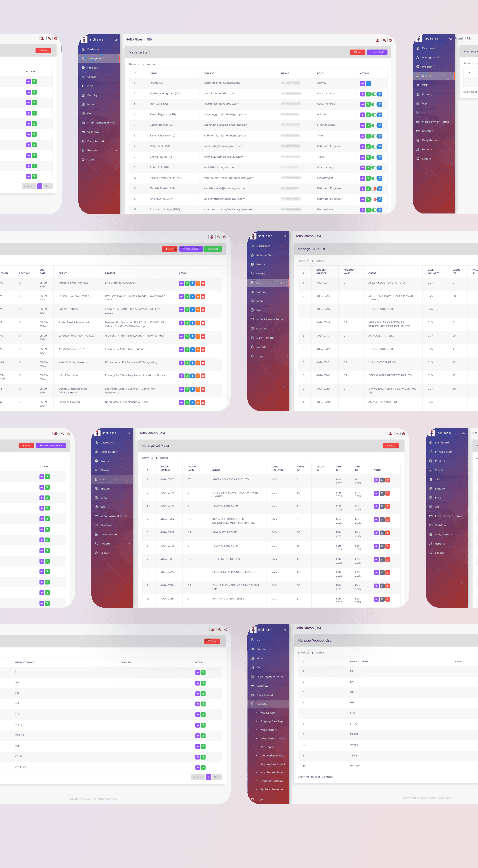
Task: Click page 1 in product list pagination
Action: pyautogui.click(x=209, y=777)
